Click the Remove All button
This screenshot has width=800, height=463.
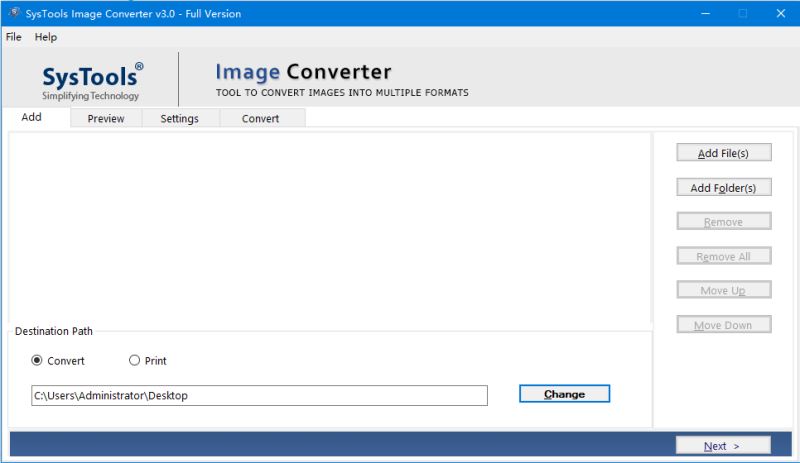click(x=723, y=256)
